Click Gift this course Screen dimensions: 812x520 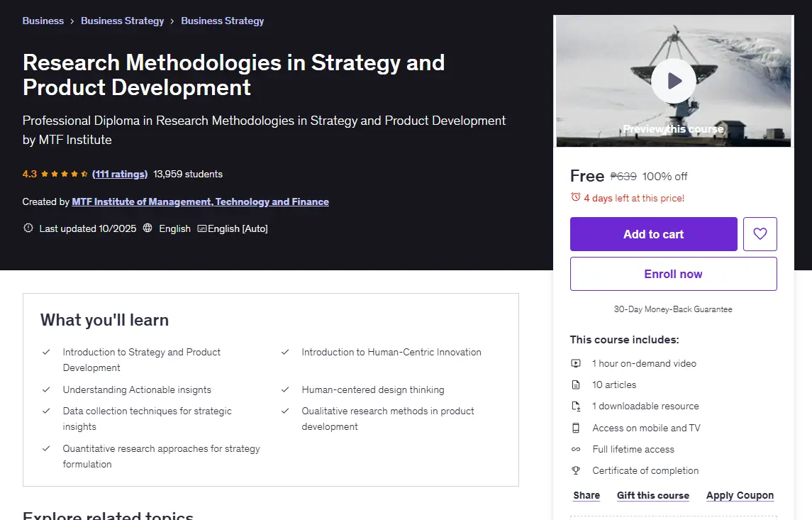(652, 495)
